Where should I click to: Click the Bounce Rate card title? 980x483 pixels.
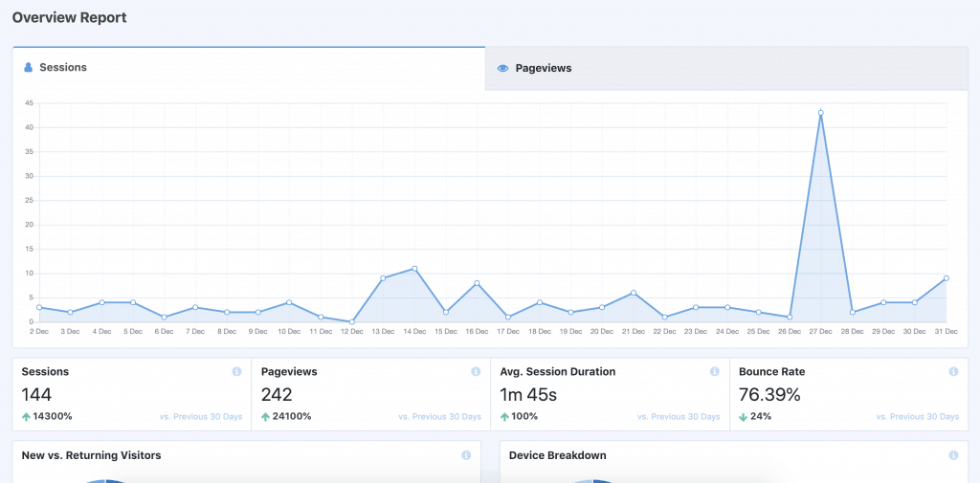click(772, 372)
